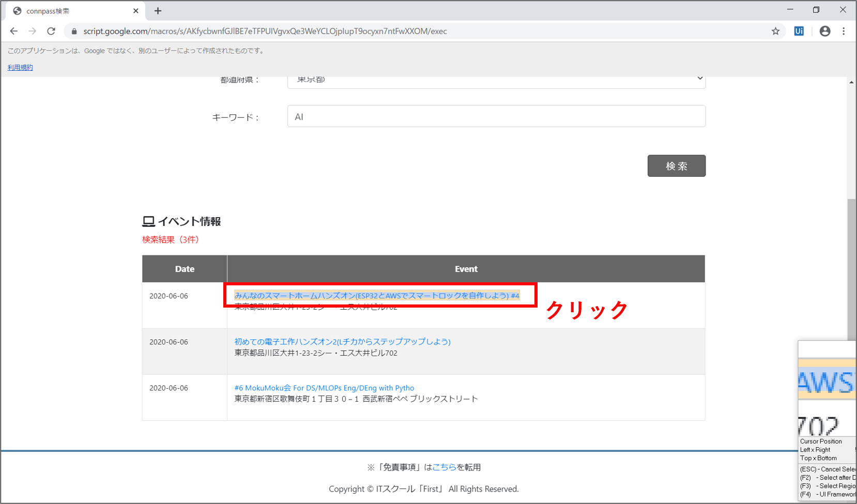The height and width of the screenshot is (504, 857).
Task: Open the 初めての電子工作ハンズオン2 event link
Action: [342, 342]
